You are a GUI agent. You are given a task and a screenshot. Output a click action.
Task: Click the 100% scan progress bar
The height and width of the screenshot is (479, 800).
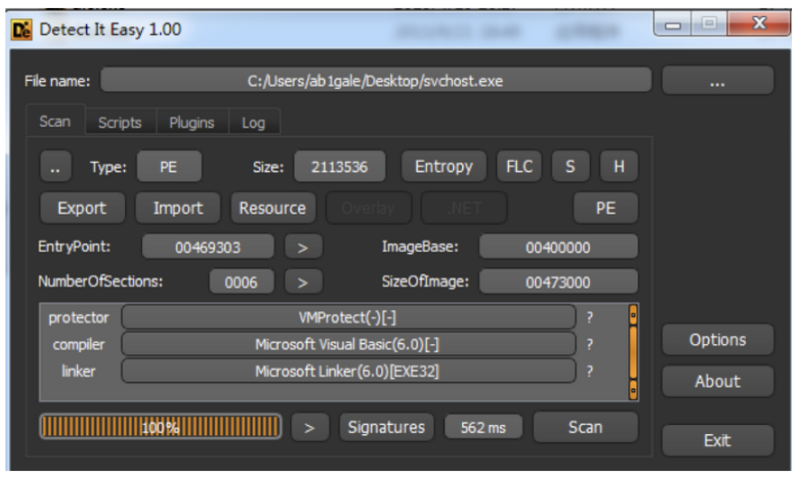click(x=160, y=427)
